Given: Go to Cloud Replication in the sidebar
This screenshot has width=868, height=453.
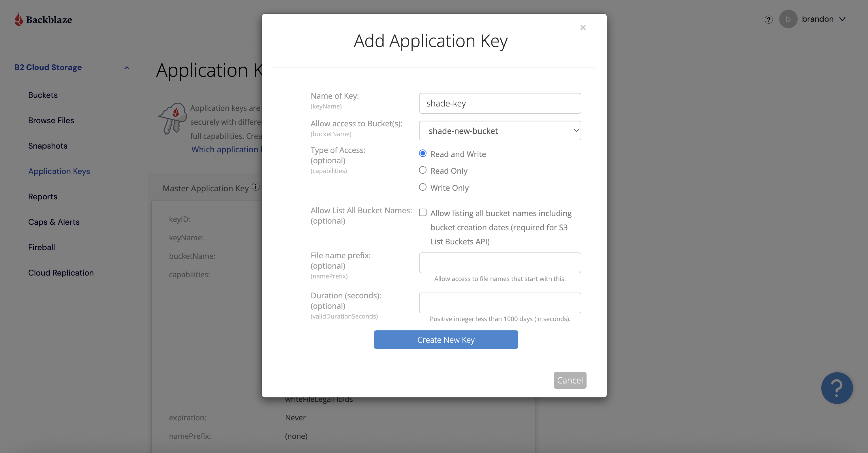Looking at the screenshot, I should tap(61, 273).
